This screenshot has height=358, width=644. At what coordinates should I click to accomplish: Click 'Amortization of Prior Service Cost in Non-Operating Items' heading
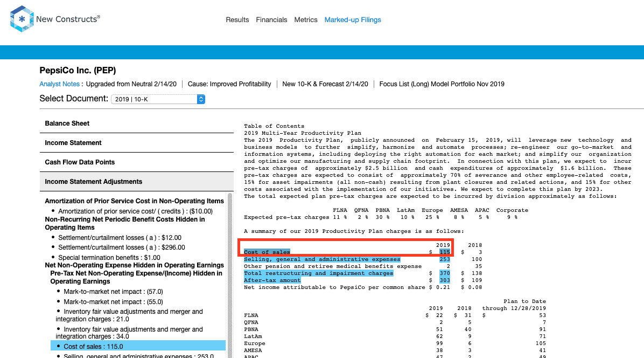tap(134, 201)
